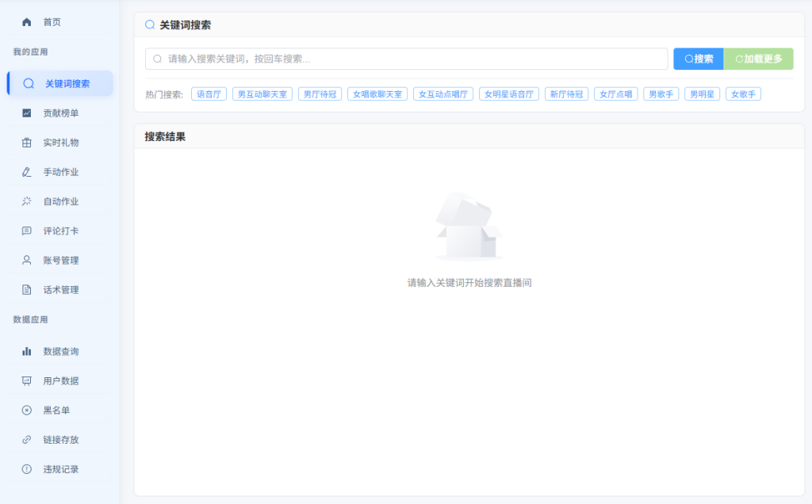Viewport: 812px width, 504px height.
Task: Choose the 男歌手 hot search tag
Action: (661, 94)
